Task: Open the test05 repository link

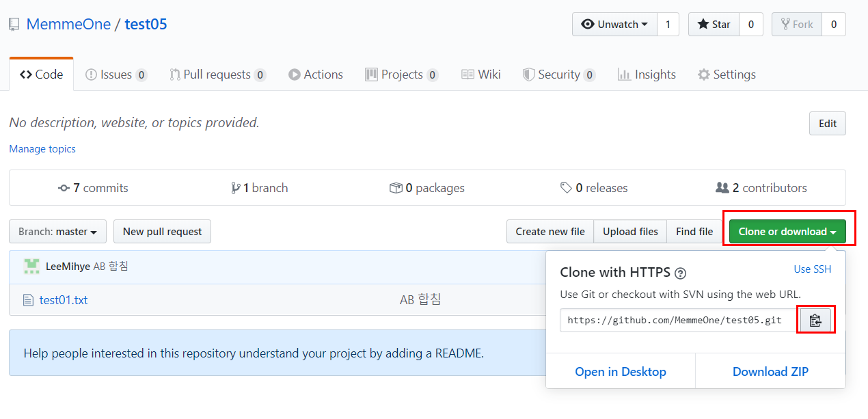Action: coord(146,25)
